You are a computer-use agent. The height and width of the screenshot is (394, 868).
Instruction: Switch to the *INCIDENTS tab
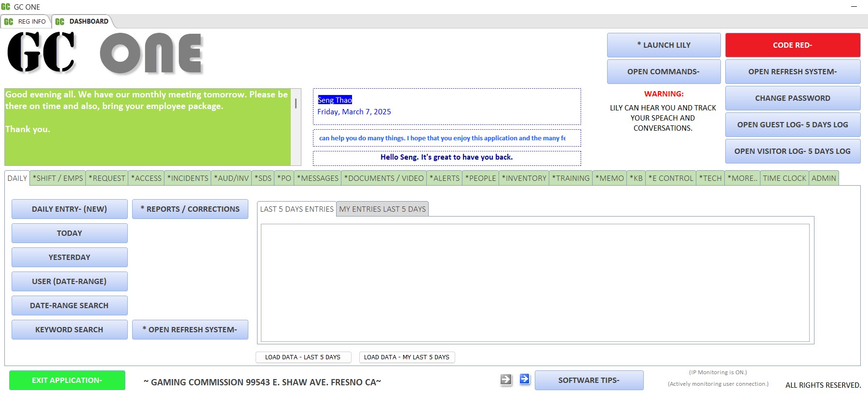point(188,178)
